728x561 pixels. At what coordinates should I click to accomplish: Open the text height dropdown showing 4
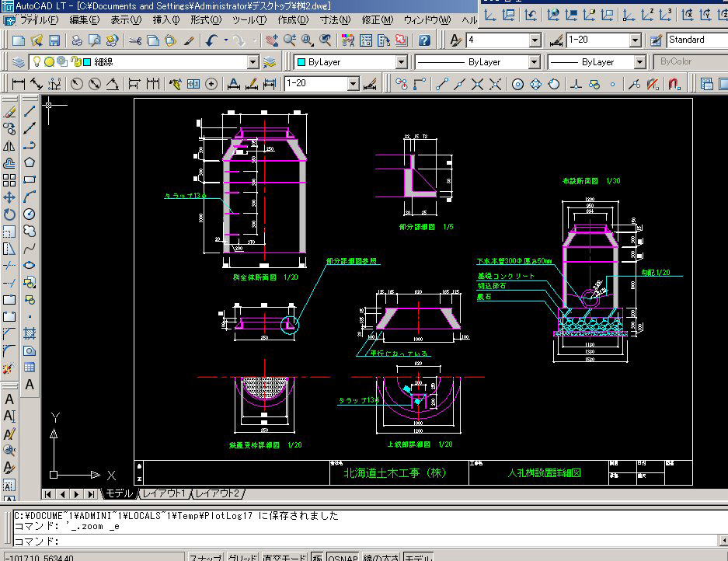point(535,40)
